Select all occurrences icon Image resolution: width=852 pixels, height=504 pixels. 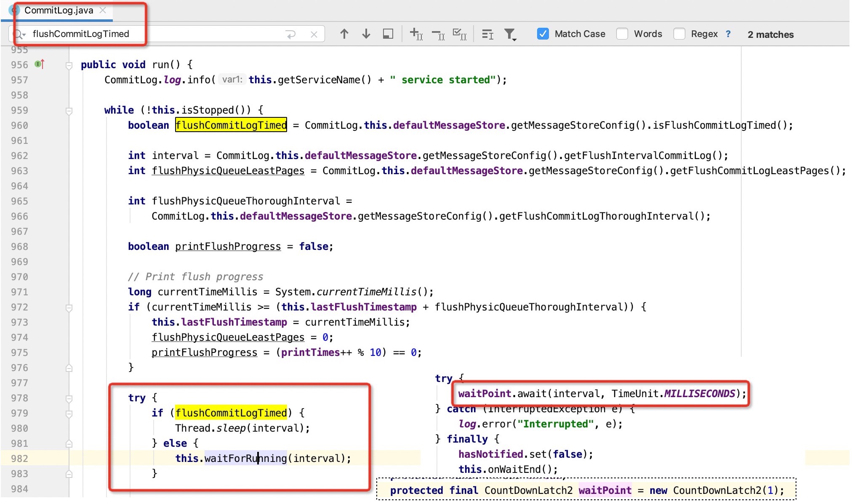coord(459,34)
